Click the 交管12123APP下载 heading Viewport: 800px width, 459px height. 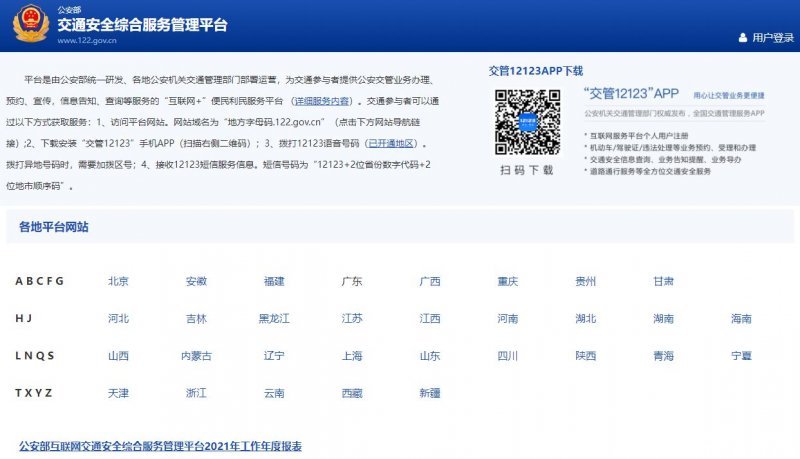535,71
